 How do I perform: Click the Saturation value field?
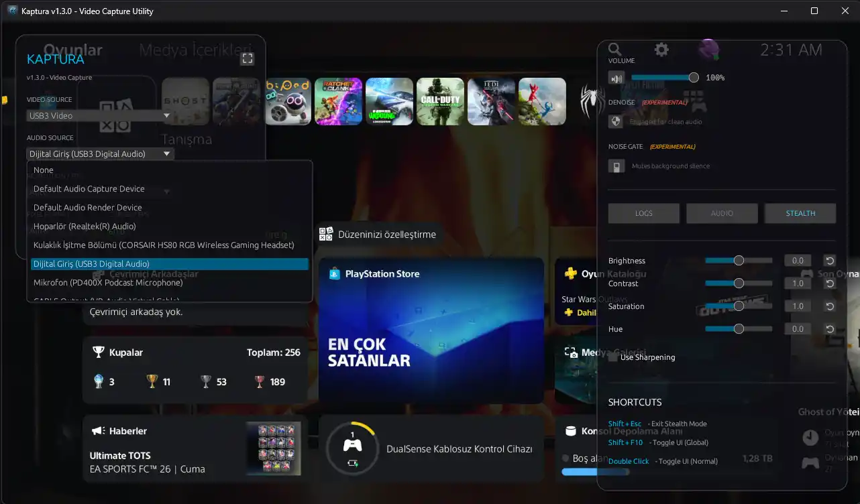tap(798, 306)
